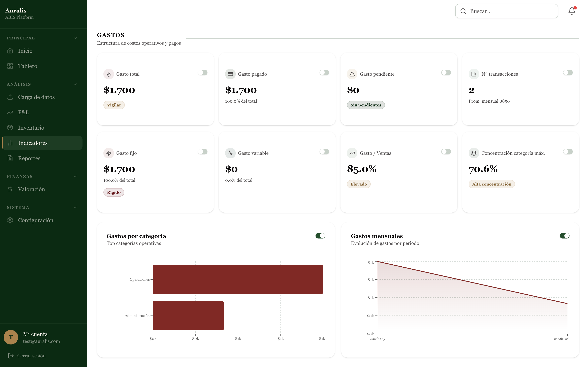Select the Reportes menu item
The width and height of the screenshot is (588, 367).
pos(42,158)
